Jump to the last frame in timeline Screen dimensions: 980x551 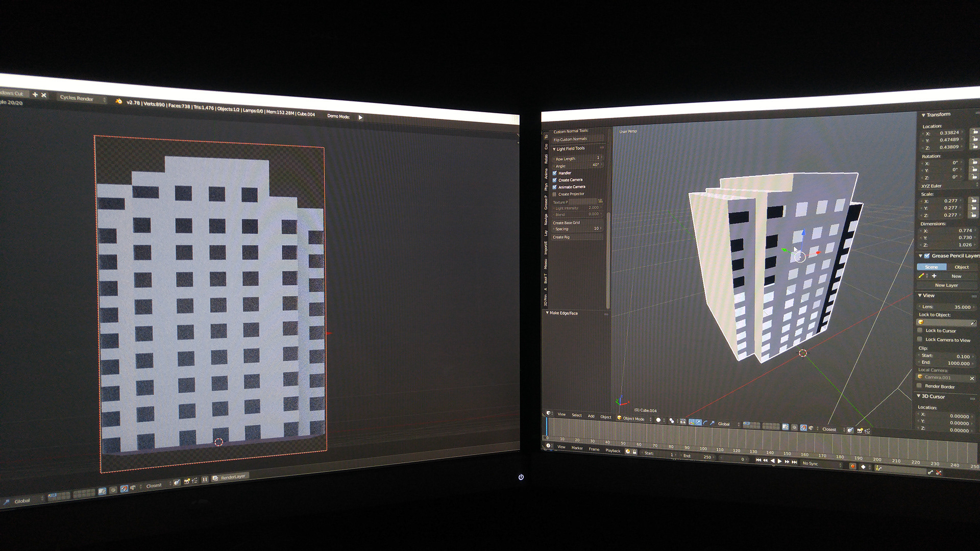point(794,462)
